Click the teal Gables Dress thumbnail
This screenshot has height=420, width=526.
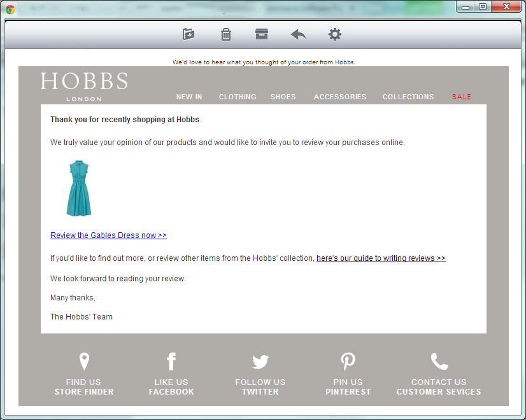tap(79, 188)
